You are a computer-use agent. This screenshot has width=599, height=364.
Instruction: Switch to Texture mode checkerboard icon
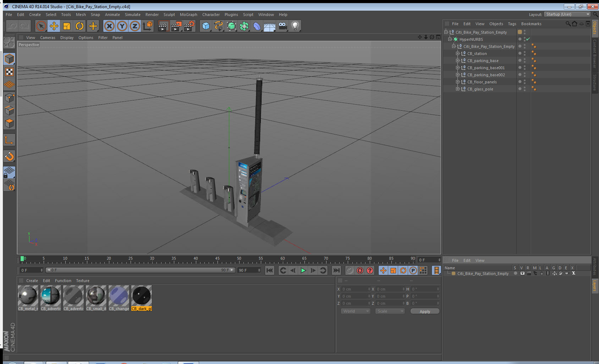pyautogui.click(x=10, y=72)
